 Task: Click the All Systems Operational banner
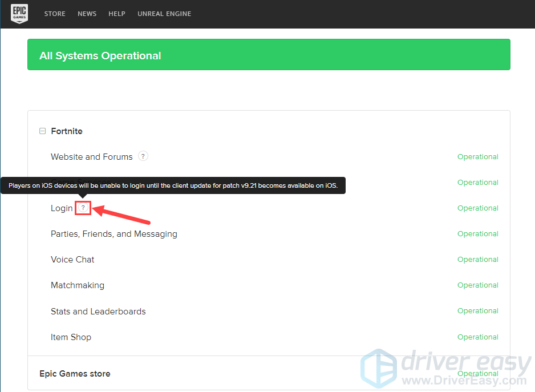[x=269, y=55]
